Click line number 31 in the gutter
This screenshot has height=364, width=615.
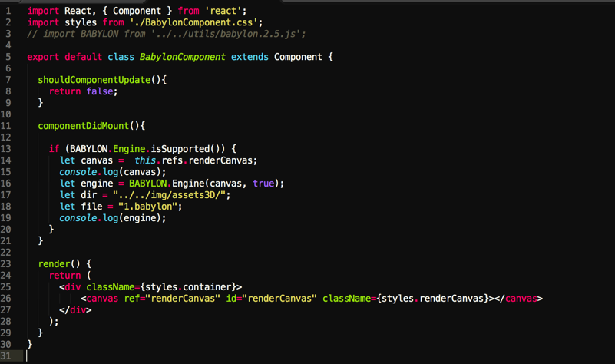click(x=6, y=356)
